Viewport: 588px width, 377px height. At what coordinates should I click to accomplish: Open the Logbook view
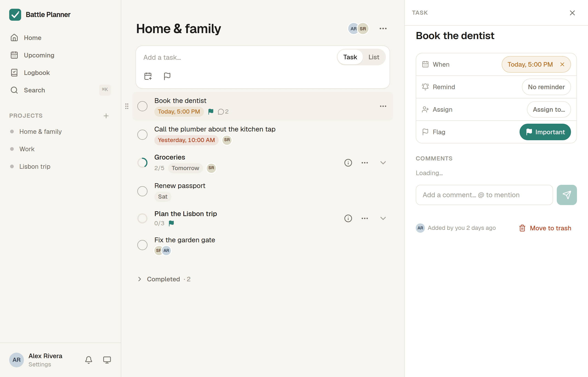60,73
